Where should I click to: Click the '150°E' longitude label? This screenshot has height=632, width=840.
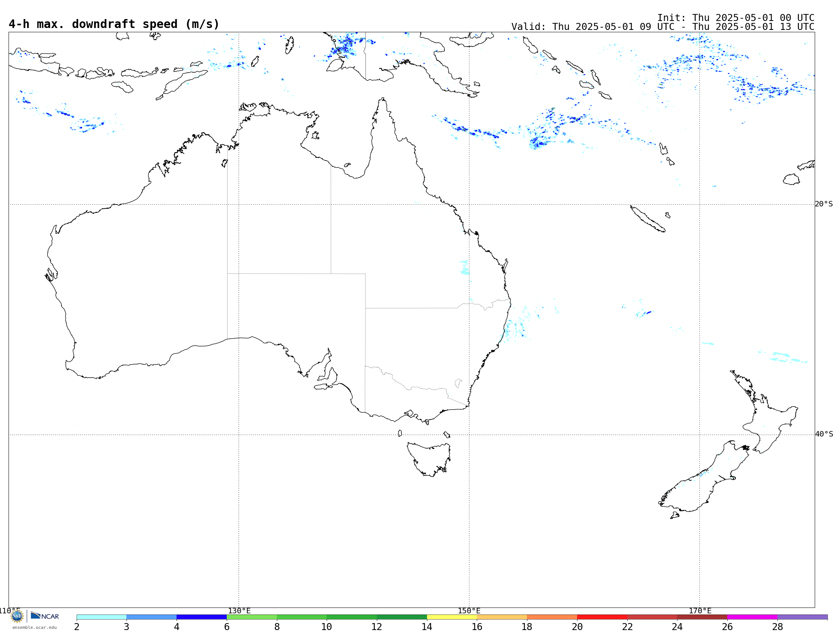click(x=469, y=611)
